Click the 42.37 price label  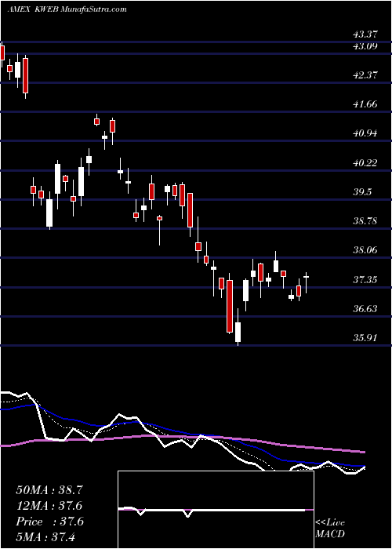[365, 75]
